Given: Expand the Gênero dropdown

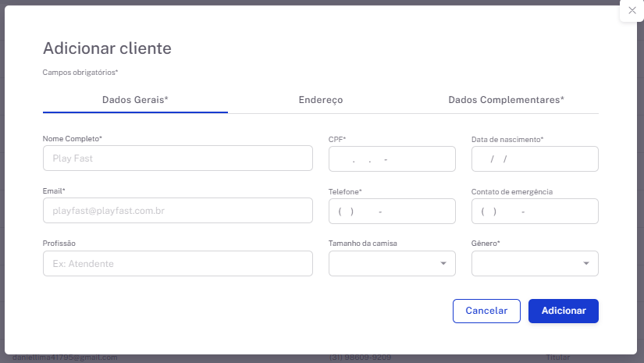Looking at the screenshot, I should click(528, 264).
